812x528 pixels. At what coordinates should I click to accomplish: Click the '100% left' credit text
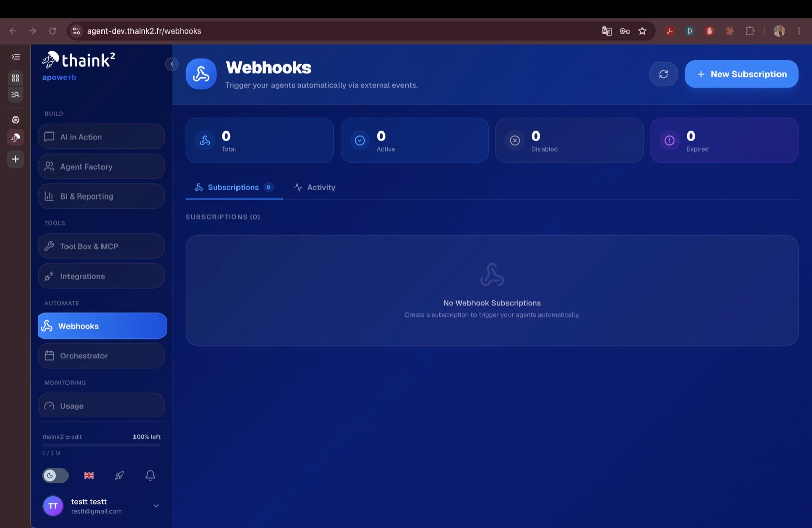147,437
